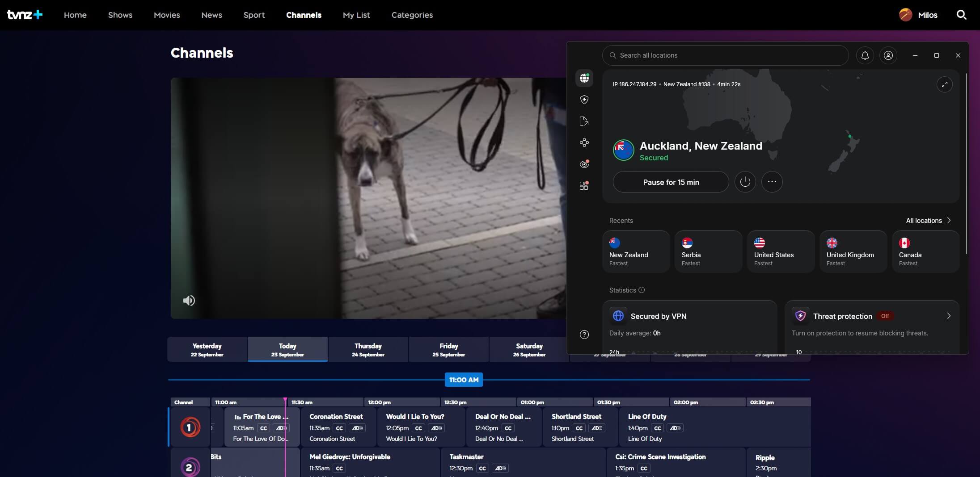Open Meshnet sidebar icon
Viewport: 980px width, 477px height.
coord(584,142)
